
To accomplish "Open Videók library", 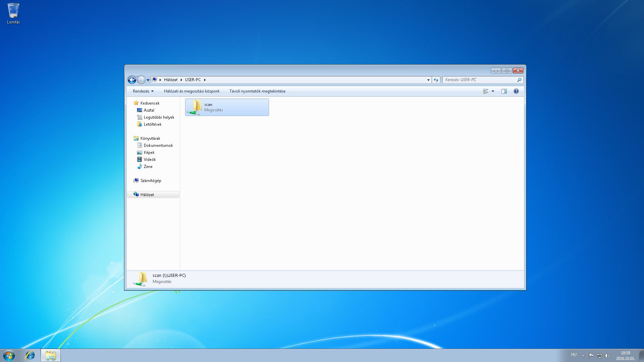I will [x=150, y=160].
